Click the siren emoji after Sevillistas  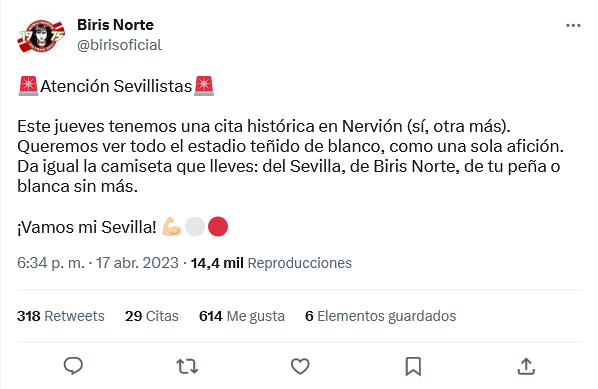204,86
